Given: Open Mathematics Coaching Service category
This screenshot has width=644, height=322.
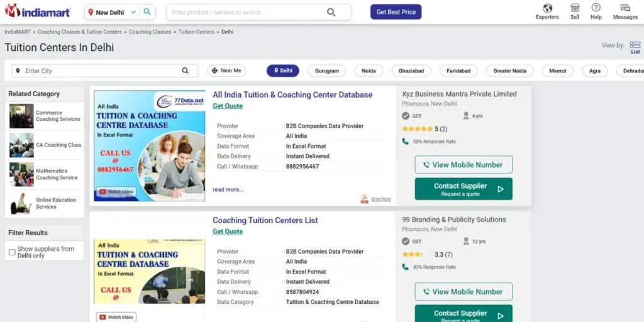Looking at the screenshot, I should [57, 174].
